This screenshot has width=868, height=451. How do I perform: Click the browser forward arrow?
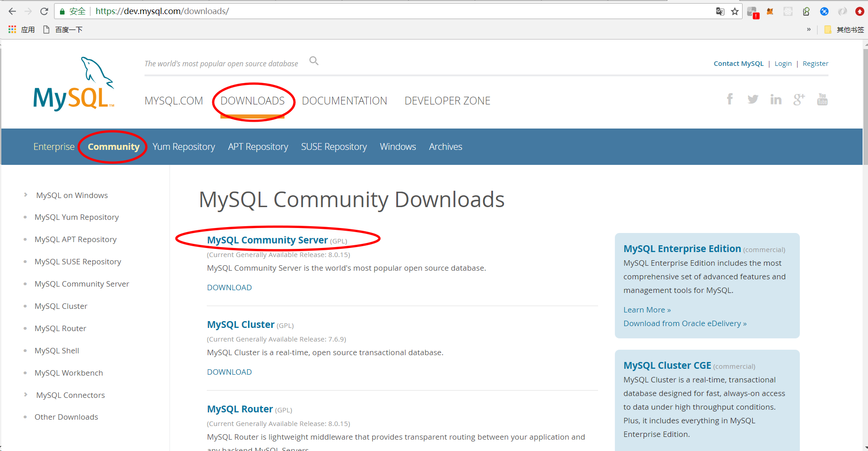click(x=28, y=11)
